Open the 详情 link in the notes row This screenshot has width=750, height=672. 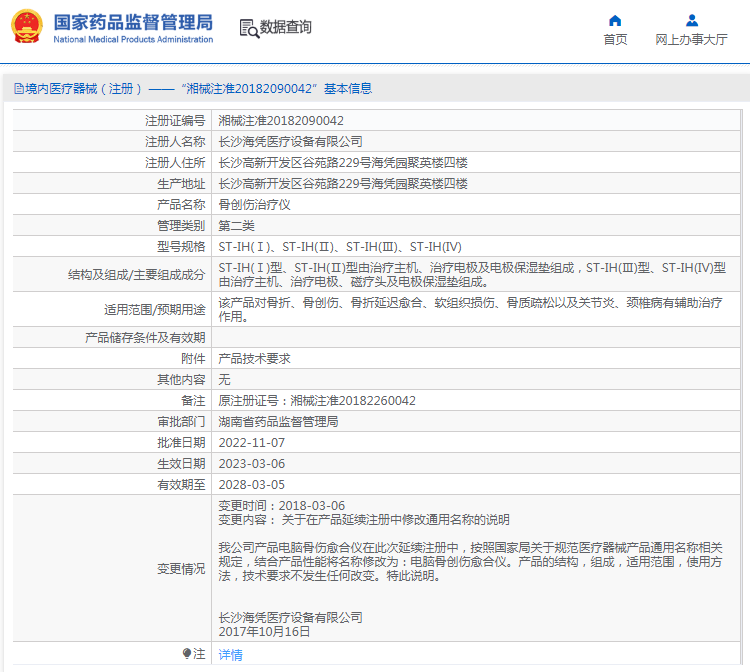[x=230, y=655]
